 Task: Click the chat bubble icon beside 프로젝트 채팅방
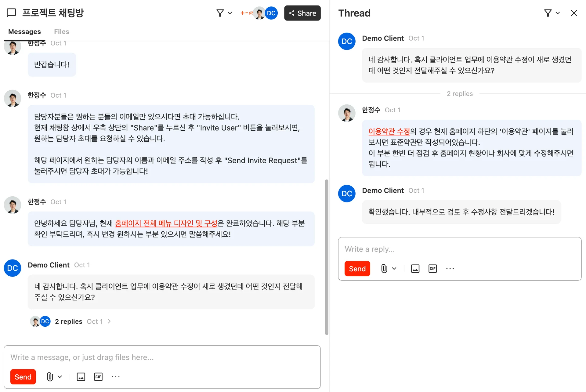(11, 13)
